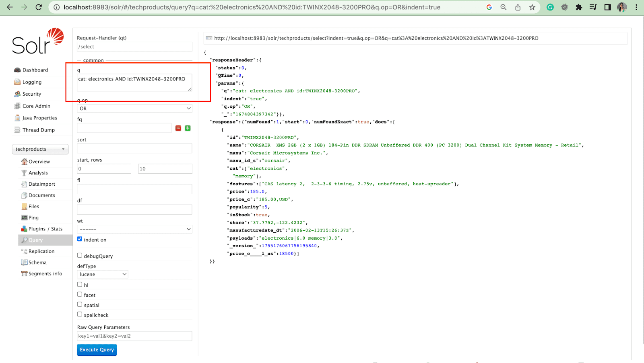Open the browser extensions puzzle icon
The height and width of the screenshot is (363, 644).
tap(579, 7)
